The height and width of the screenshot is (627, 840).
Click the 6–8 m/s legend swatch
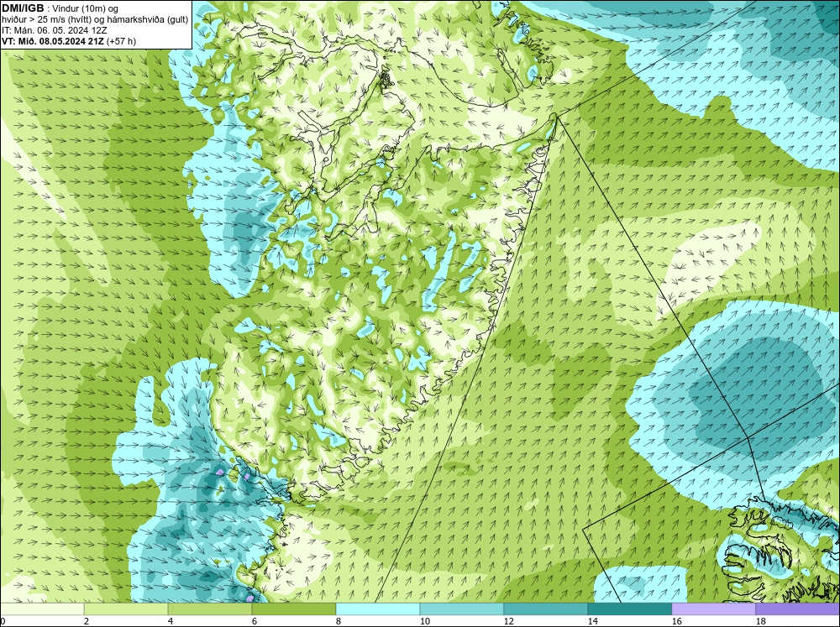point(293,609)
